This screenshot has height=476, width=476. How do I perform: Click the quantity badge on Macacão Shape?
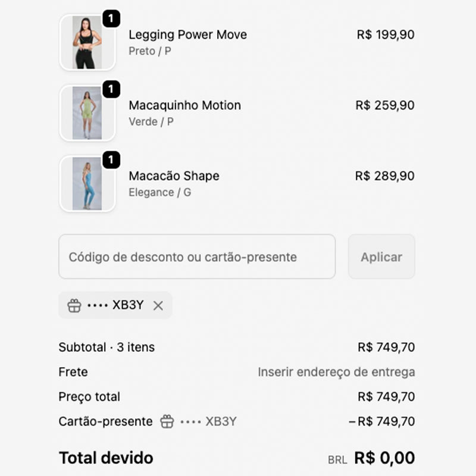[x=111, y=159]
